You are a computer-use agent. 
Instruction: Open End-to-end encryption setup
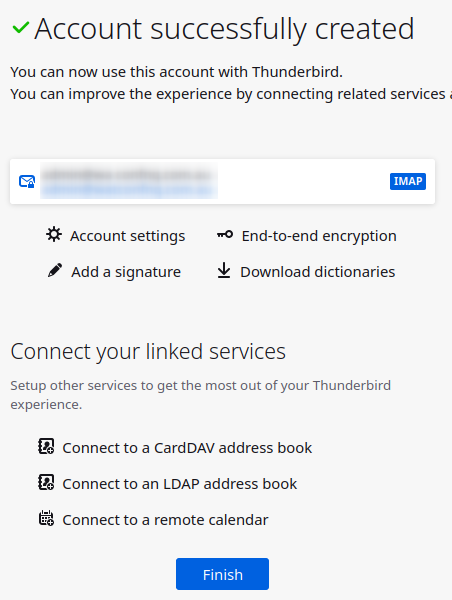319,236
